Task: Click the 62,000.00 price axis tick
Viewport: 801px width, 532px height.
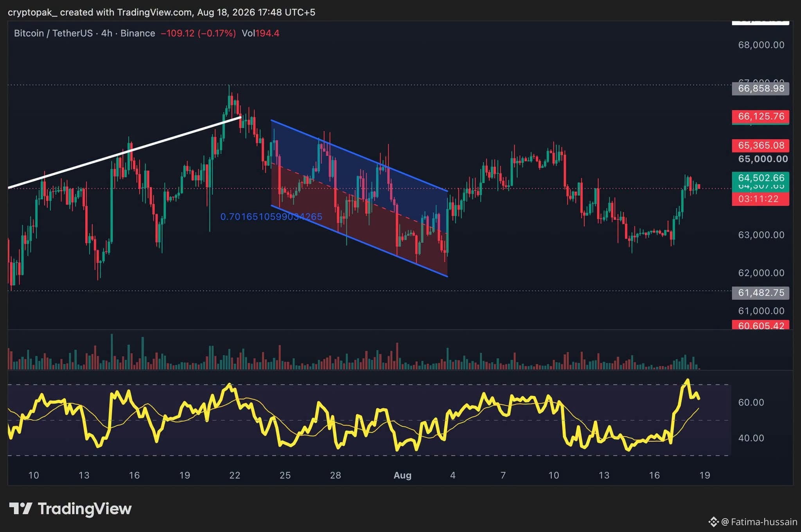Action: point(761,273)
